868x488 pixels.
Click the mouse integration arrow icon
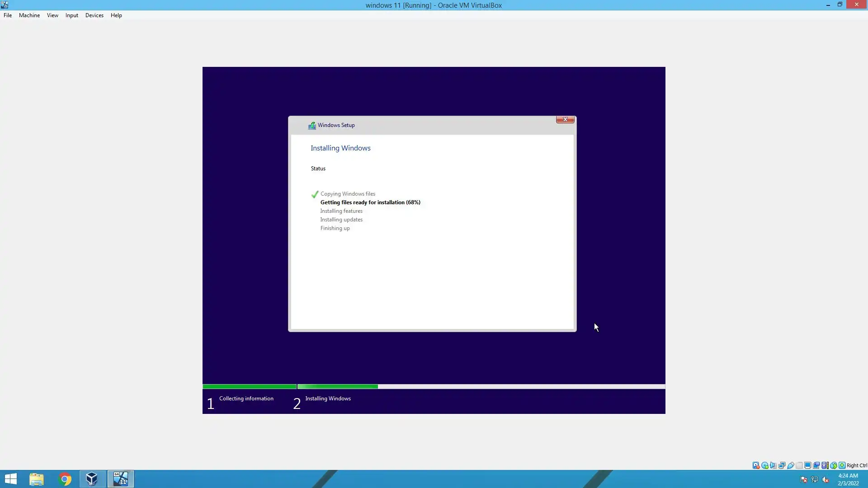click(833, 465)
